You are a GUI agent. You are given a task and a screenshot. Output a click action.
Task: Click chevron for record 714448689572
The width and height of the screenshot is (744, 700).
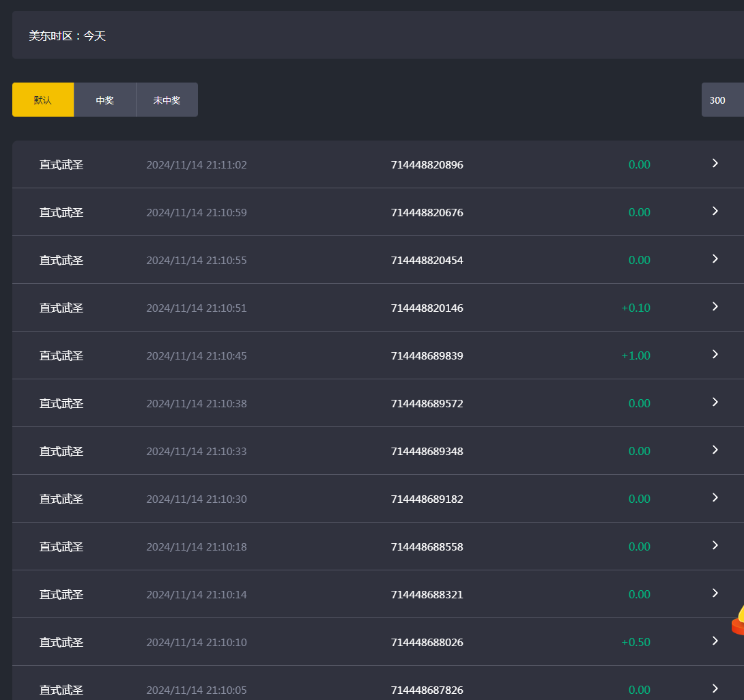point(715,402)
